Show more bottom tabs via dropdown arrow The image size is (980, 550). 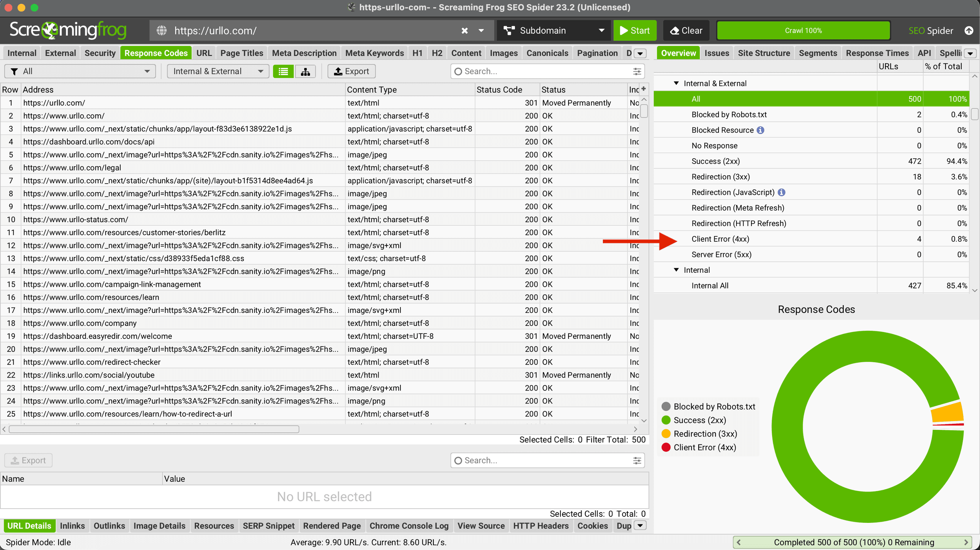640,526
